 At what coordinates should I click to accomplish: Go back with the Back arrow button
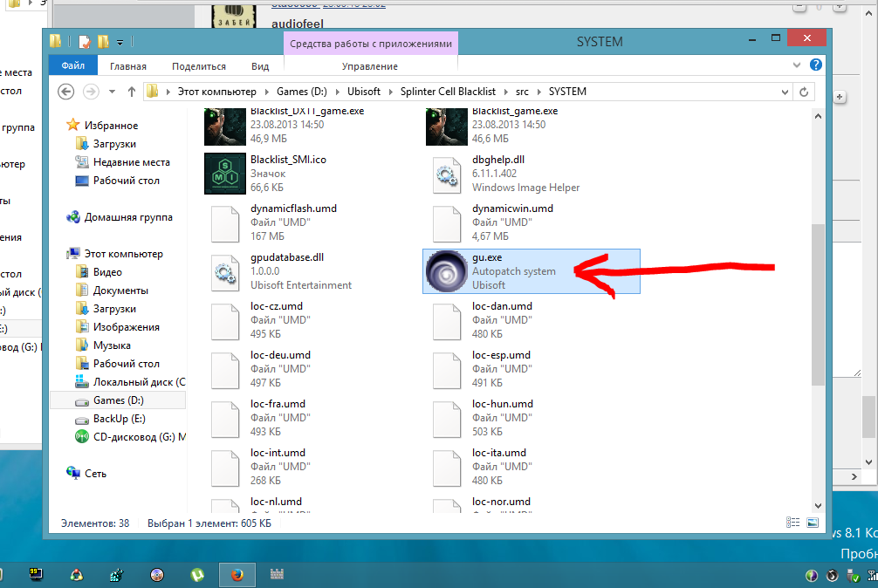tap(66, 92)
